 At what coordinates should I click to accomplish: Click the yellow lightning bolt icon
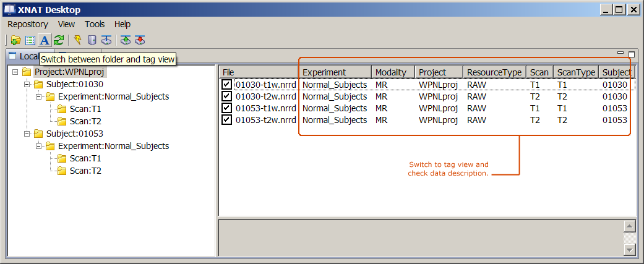[77, 40]
